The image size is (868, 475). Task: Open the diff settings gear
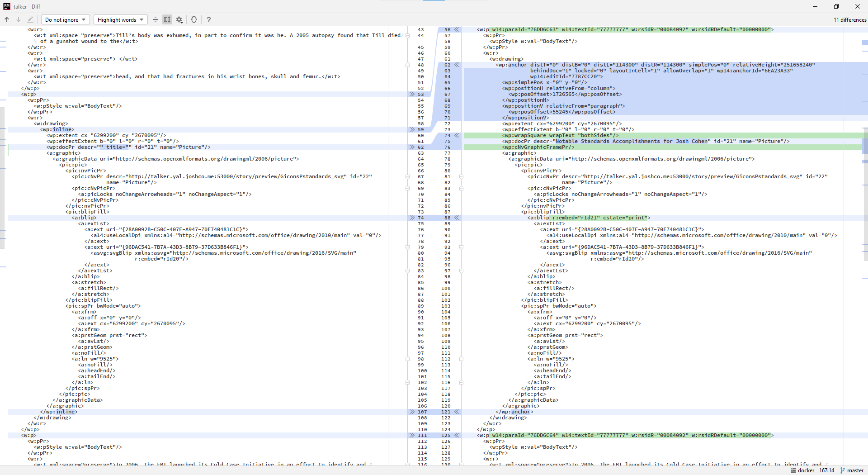[x=178, y=19]
